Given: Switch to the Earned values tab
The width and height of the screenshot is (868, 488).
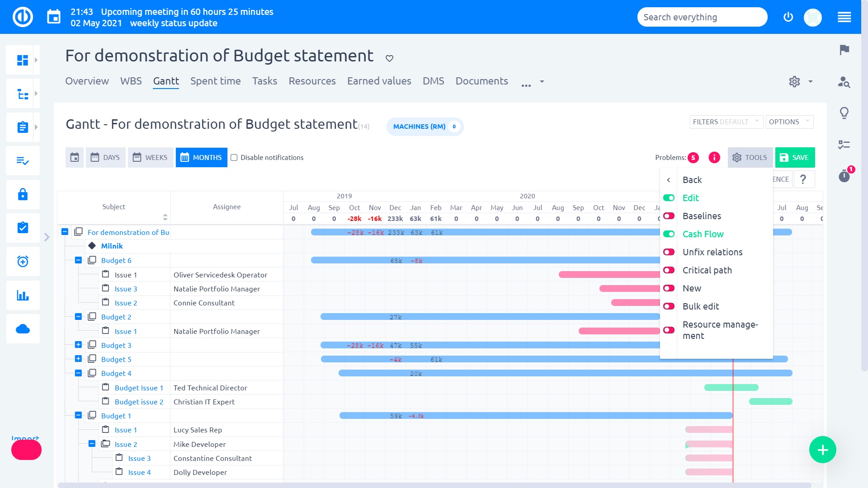Looking at the screenshot, I should tap(379, 81).
